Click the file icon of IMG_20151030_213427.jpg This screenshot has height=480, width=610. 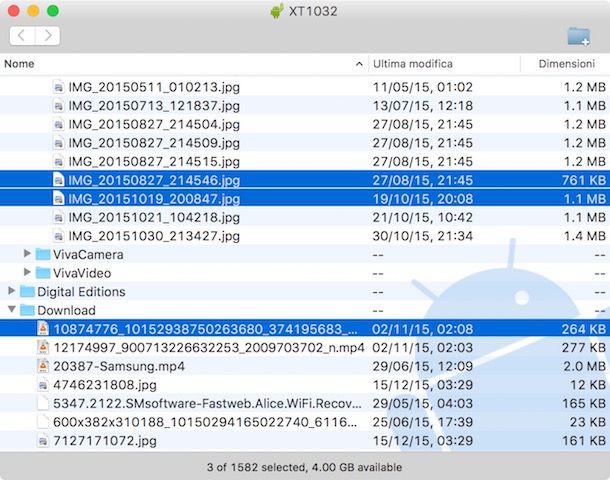pos(58,236)
